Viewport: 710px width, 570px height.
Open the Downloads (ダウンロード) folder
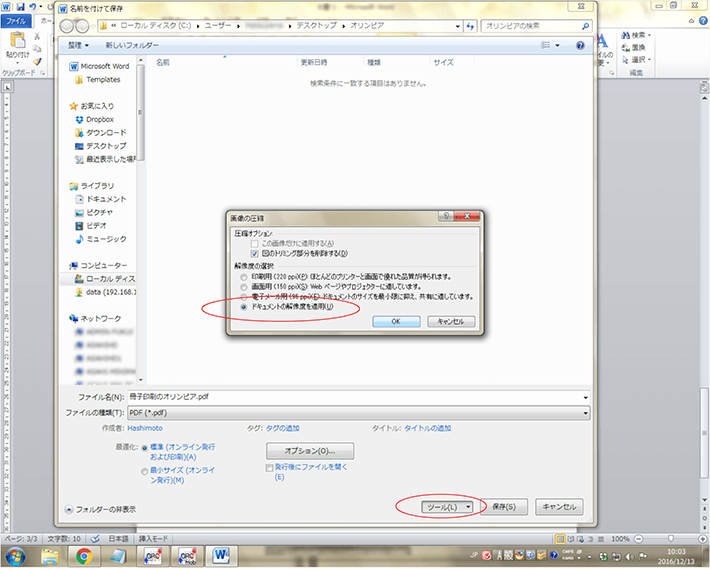105,133
